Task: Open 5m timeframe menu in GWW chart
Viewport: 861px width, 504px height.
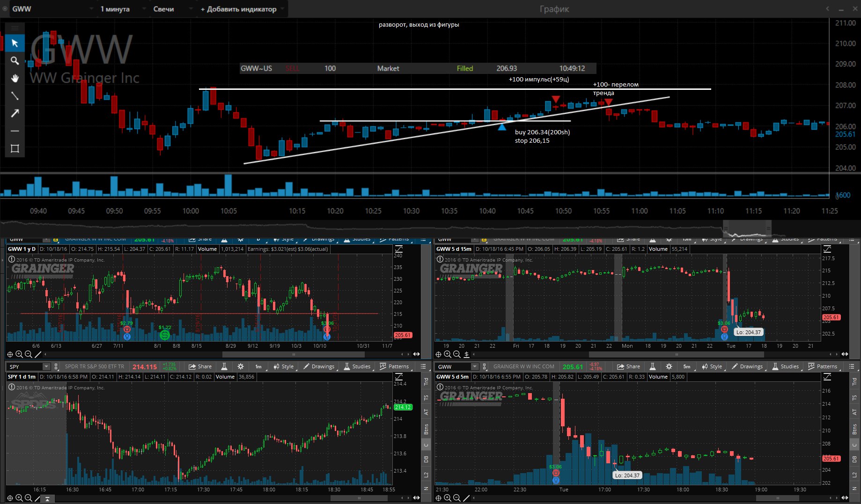Action: click(687, 366)
